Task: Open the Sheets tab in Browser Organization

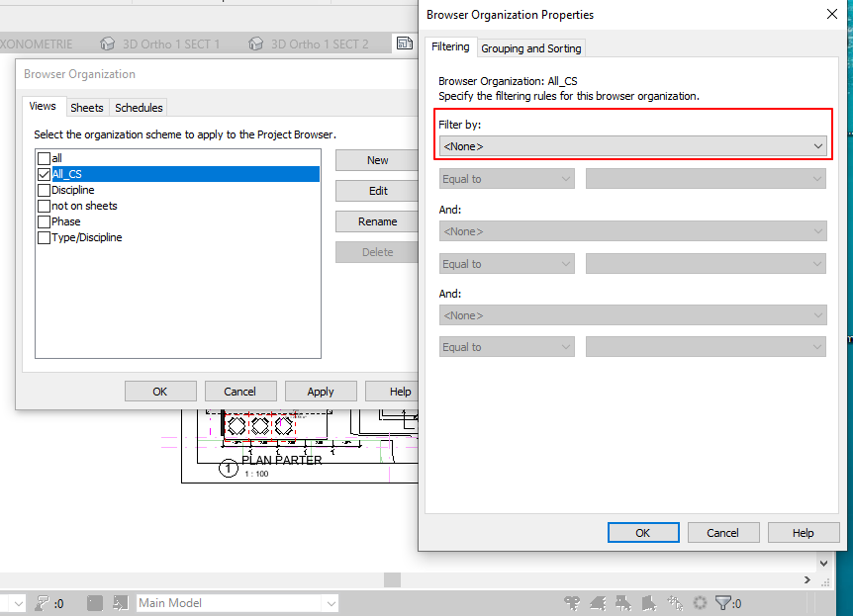Action: [x=87, y=107]
